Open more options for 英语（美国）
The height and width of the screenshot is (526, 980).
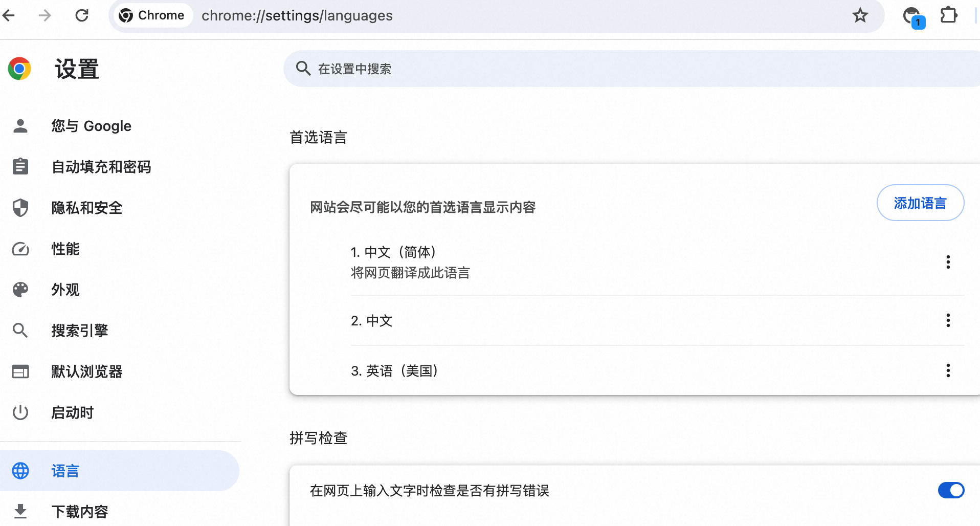click(x=948, y=370)
